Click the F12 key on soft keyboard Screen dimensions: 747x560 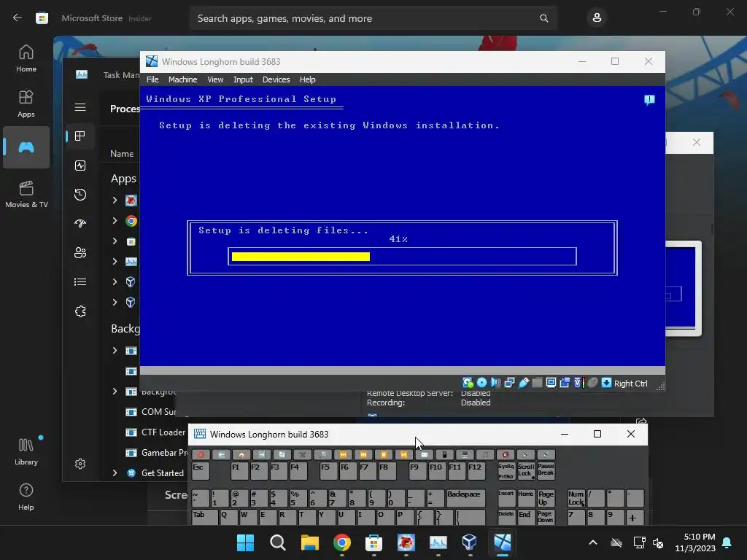point(476,471)
